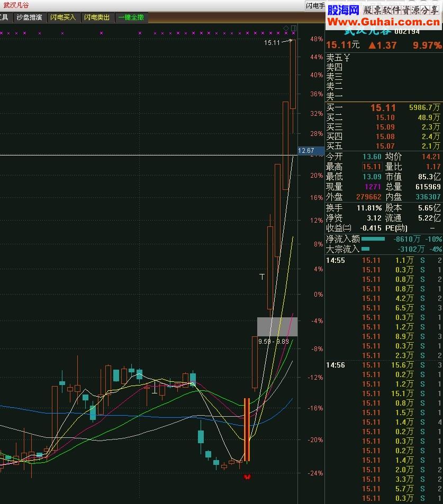Click the 0% axis label
This screenshot has width=443, height=504.
(318, 295)
